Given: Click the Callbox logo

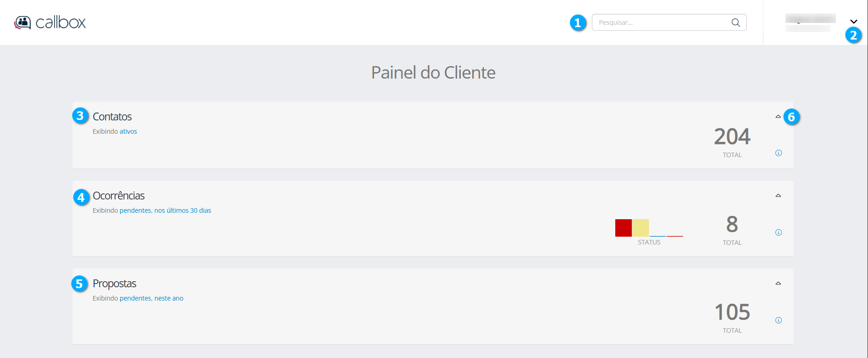Looking at the screenshot, I should (x=50, y=23).
